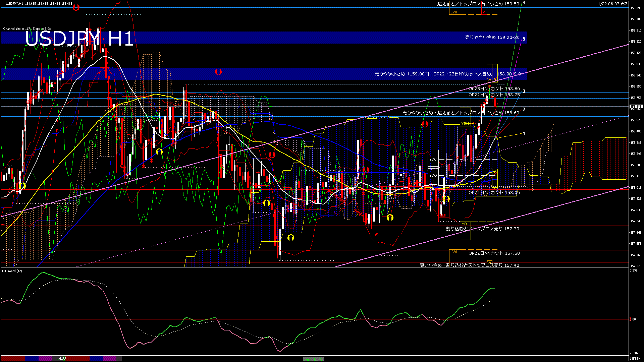Click the red LMH label box on the chart

click(444, 215)
